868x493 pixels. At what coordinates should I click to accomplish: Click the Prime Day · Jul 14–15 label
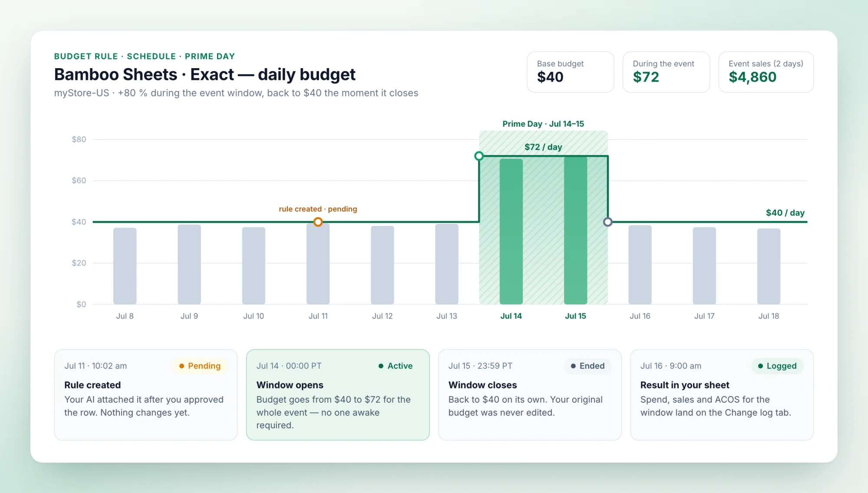tap(543, 124)
